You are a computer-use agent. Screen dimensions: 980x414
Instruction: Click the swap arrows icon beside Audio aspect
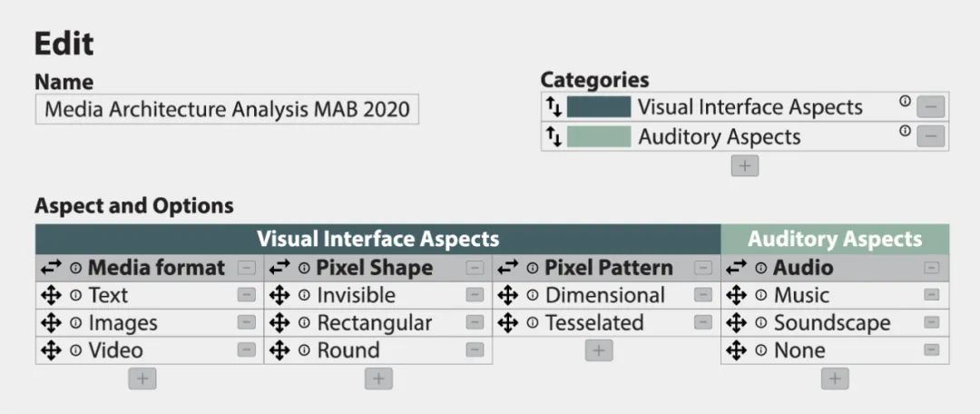click(736, 268)
